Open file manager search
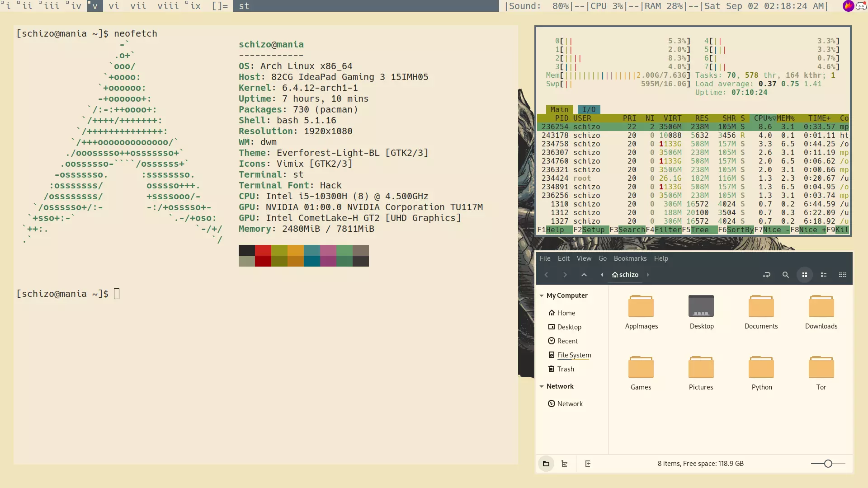The image size is (868, 488). coord(785,275)
